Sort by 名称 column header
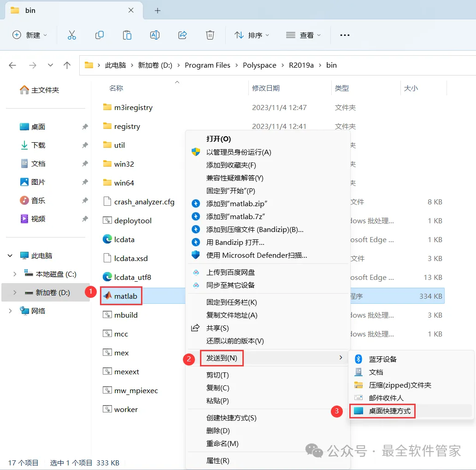 (x=116, y=88)
